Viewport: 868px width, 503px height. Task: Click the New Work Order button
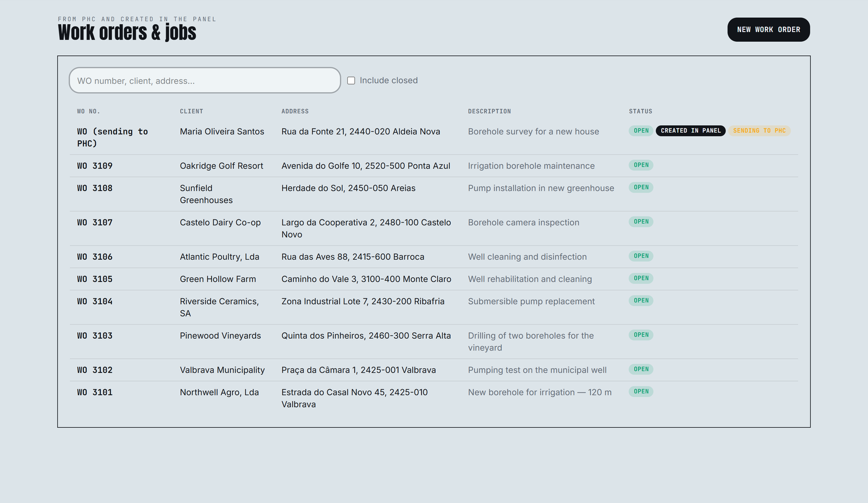[x=768, y=30]
